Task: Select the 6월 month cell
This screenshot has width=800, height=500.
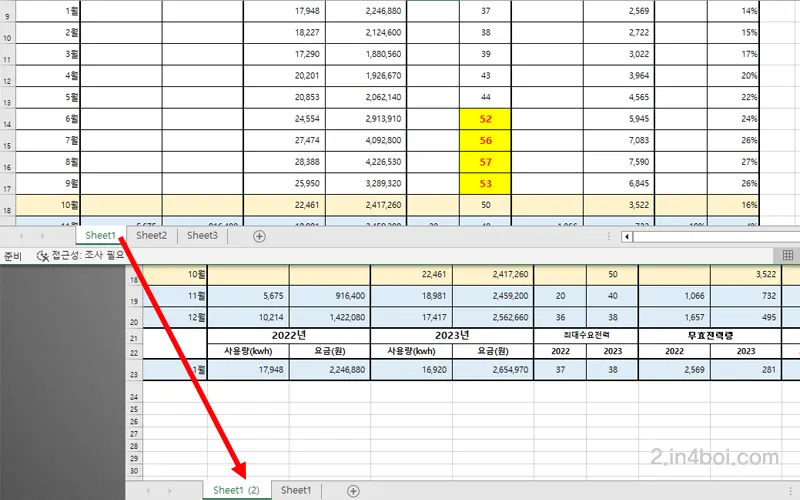Action: pos(48,119)
